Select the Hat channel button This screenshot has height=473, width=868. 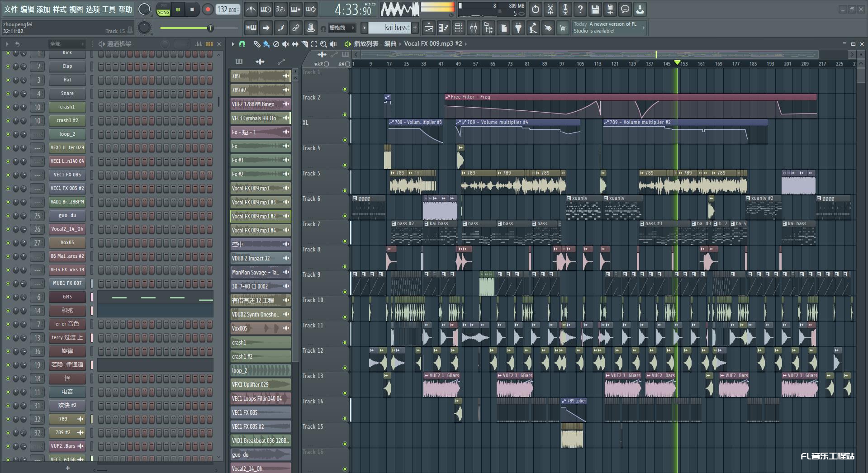pos(67,80)
